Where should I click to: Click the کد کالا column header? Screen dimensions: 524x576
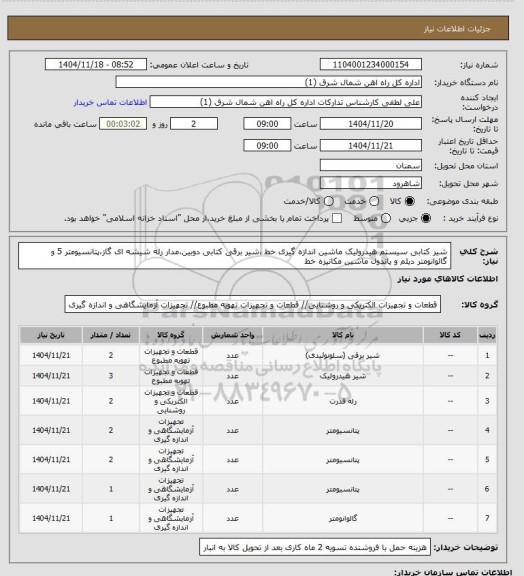pos(450,335)
